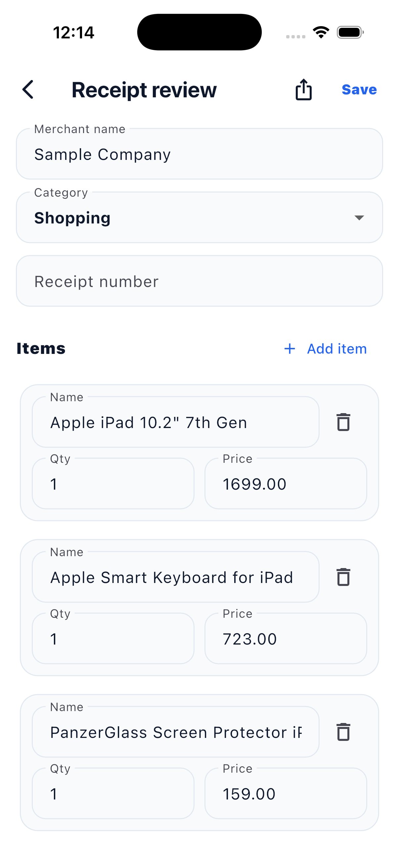399x868 pixels.
Task: Select the Merchant name field showing Sample Company
Action: click(x=199, y=154)
